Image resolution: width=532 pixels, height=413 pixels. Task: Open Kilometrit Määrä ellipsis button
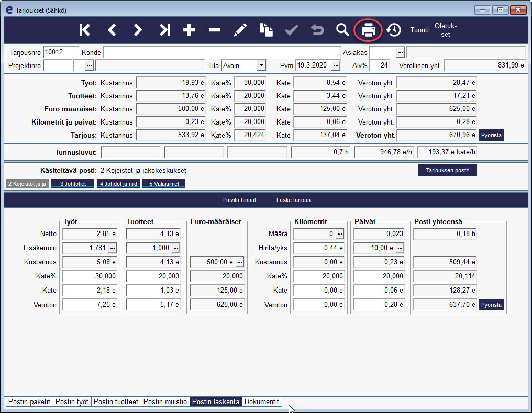click(x=340, y=233)
